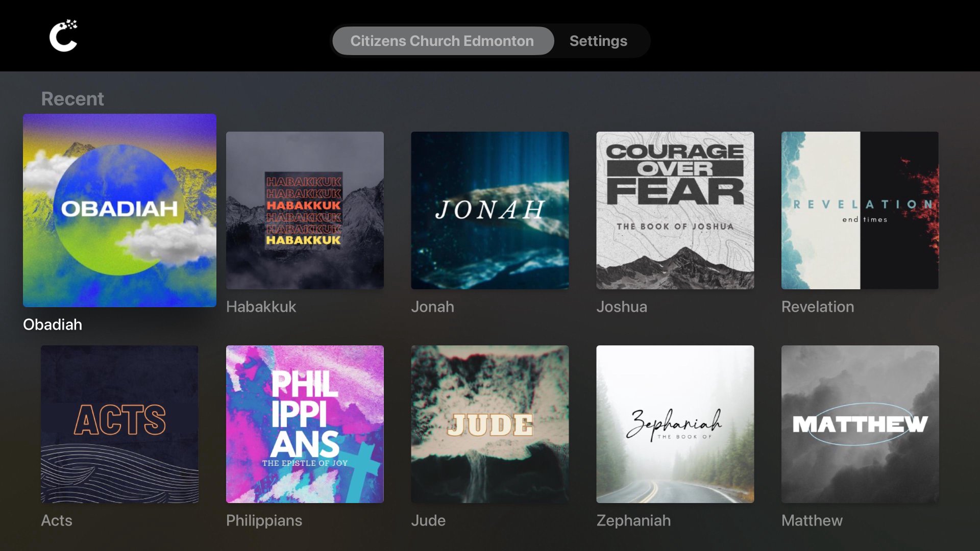Select the Philippians Epistle of Joy artwork
This screenshot has height=551, width=980.
[x=305, y=424]
